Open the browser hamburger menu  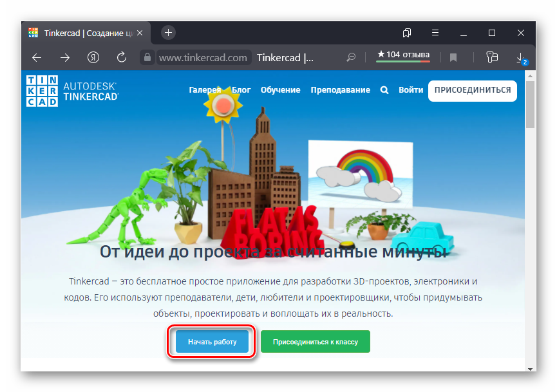435,32
